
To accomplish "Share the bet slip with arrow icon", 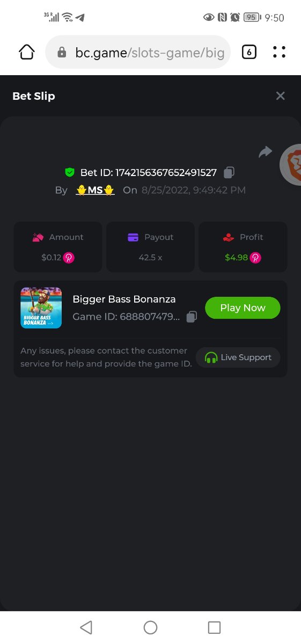I will [266, 152].
